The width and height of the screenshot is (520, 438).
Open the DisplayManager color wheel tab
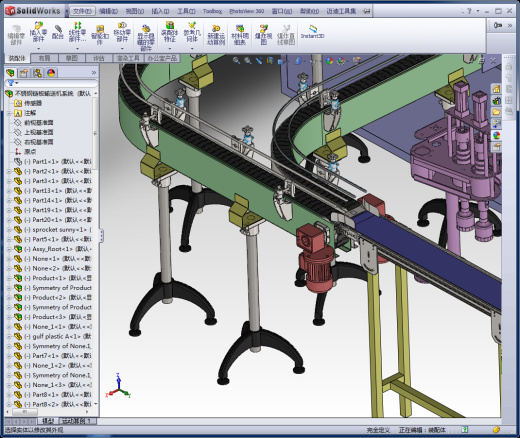tap(51, 73)
